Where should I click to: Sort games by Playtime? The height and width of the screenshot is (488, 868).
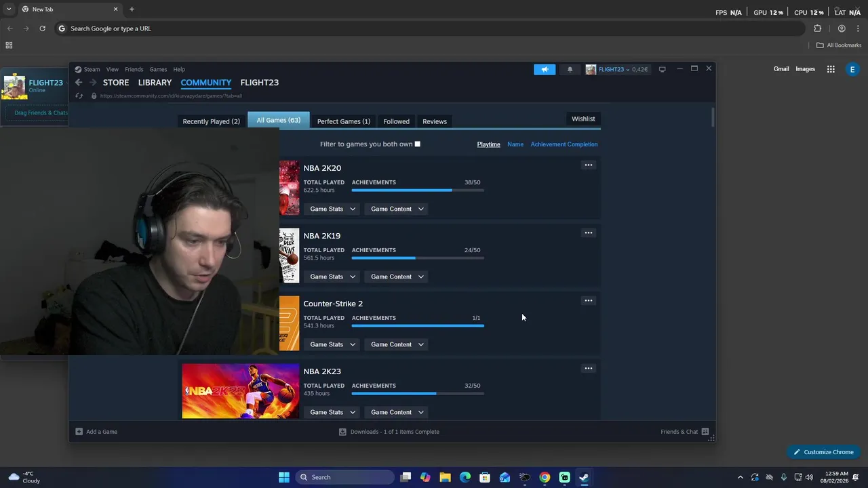(x=488, y=144)
